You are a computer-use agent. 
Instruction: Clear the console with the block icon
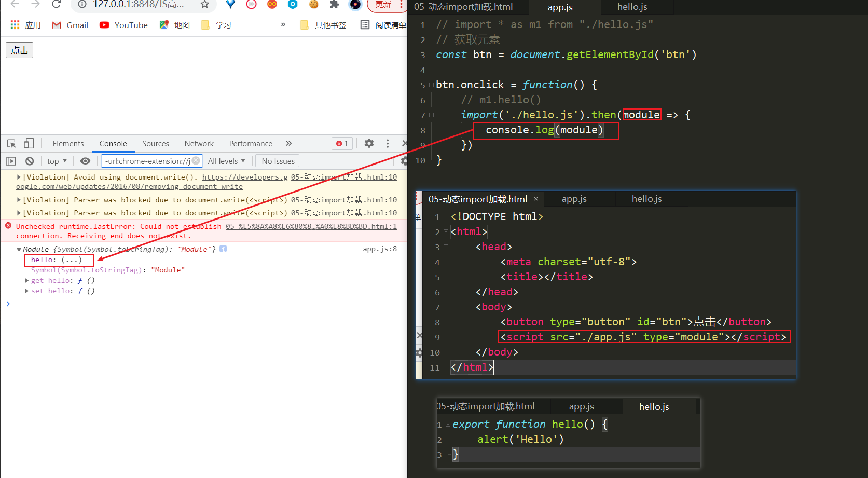pyautogui.click(x=30, y=161)
